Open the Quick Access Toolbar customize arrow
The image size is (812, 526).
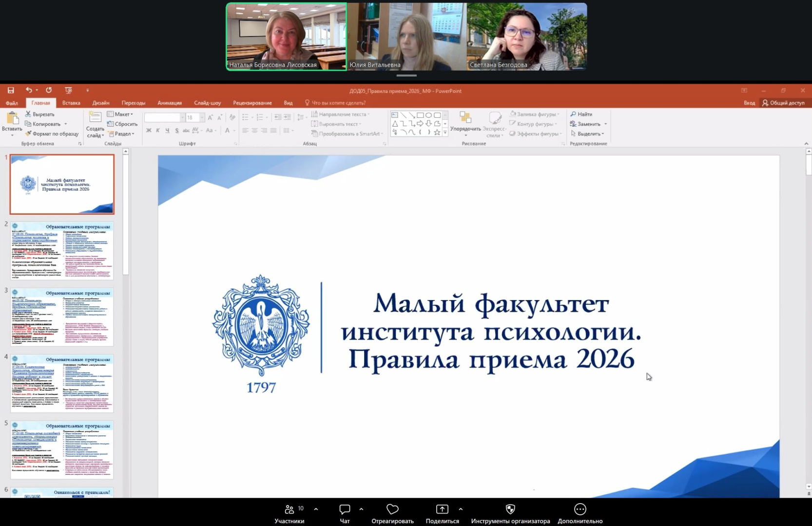click(88, 90)
